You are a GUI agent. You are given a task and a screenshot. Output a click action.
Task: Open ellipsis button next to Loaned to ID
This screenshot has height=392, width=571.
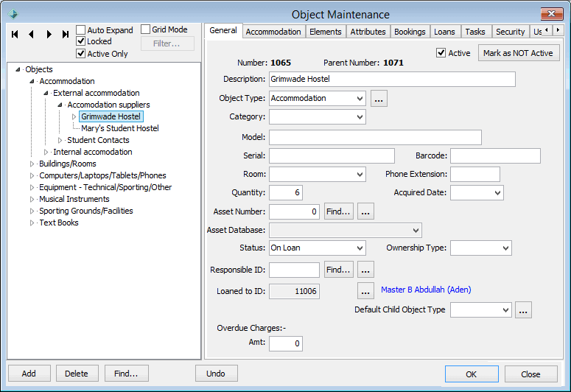tap(365, 291)
